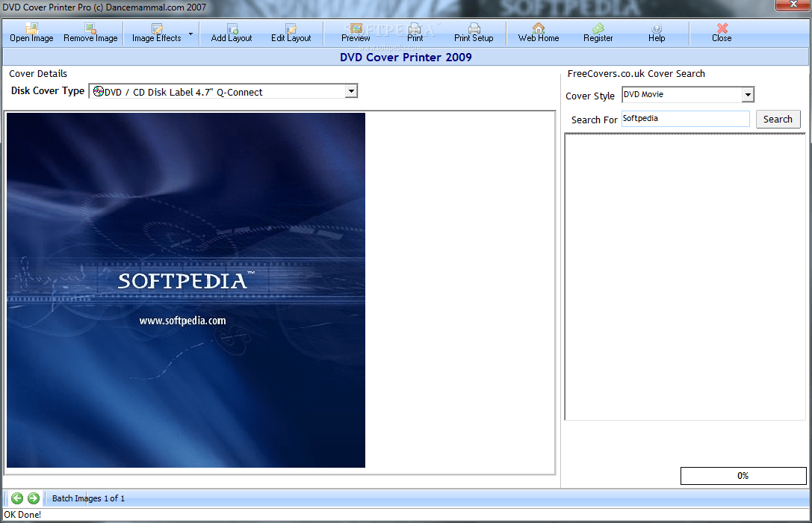Open the Print toolbar icon

[415, 32]
